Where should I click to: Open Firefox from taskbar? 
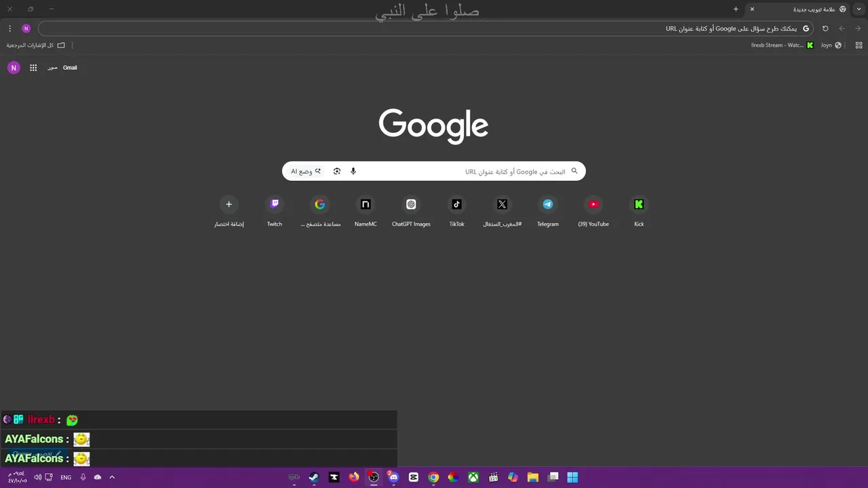point(354,477)
